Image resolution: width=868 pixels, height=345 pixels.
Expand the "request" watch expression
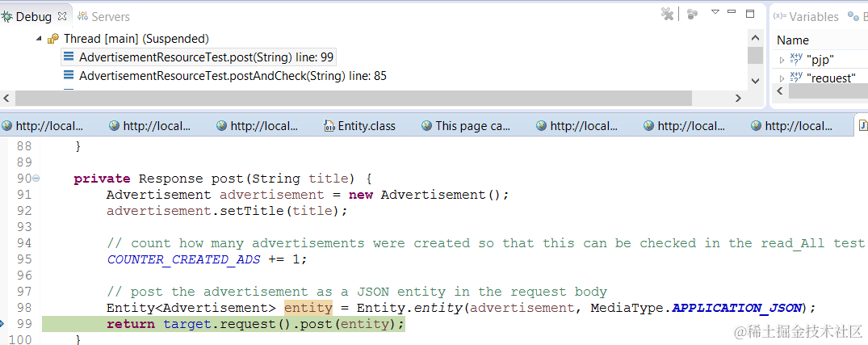tap(782, 78)
